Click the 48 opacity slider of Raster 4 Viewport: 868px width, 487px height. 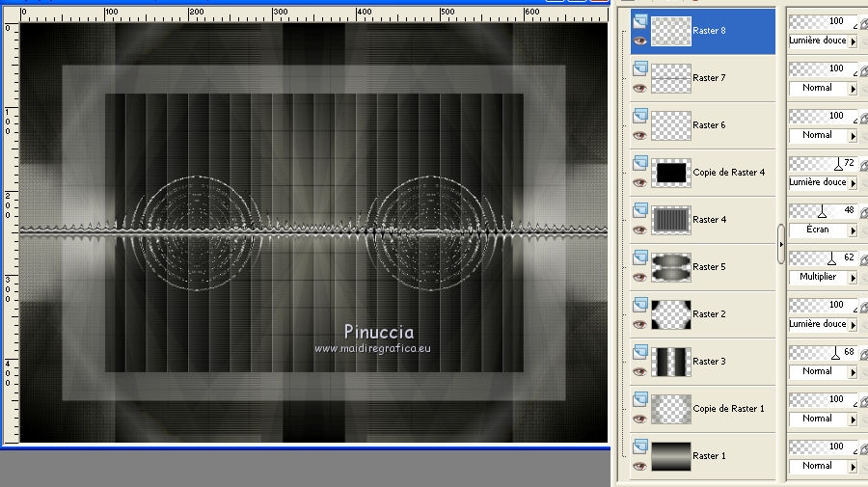click(x=824, y=211)
